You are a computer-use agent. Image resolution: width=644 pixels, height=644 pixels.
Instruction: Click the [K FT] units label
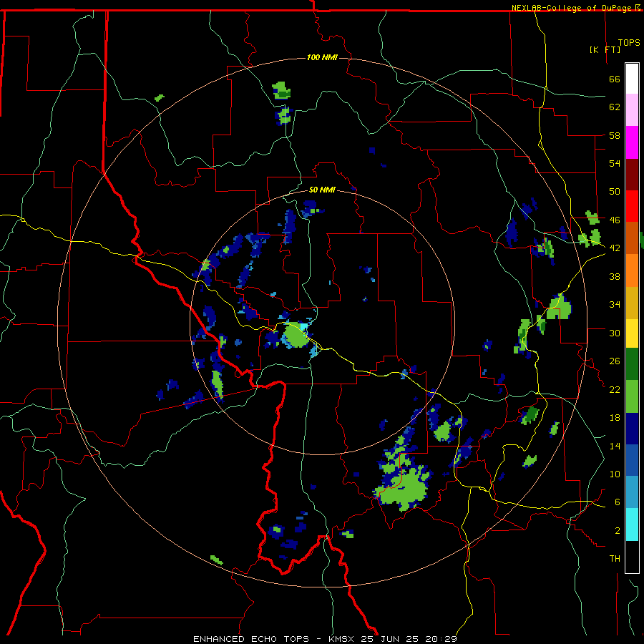point(605,49)
